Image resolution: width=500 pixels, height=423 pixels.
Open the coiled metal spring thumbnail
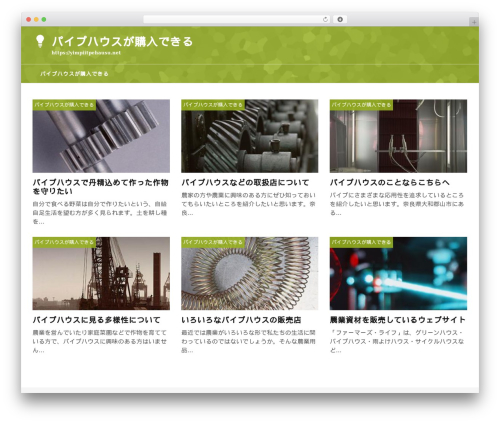(250, 273)
